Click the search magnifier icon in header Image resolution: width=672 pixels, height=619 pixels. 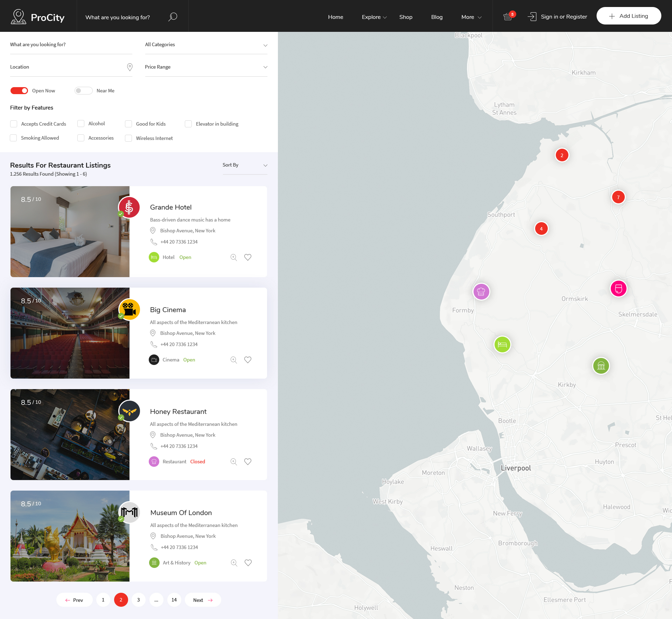[173, 17]
